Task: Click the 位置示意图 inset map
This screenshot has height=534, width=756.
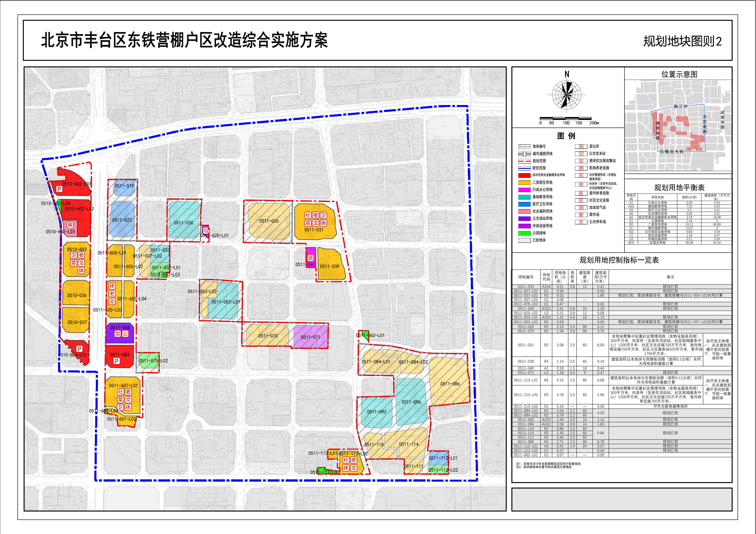Action: point(678,125)
